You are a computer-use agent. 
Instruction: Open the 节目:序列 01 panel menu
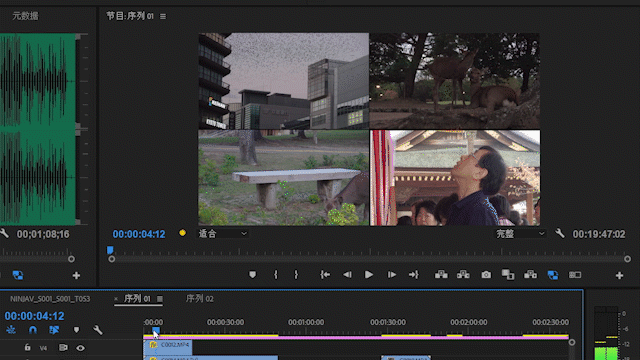tap(163, 16)
